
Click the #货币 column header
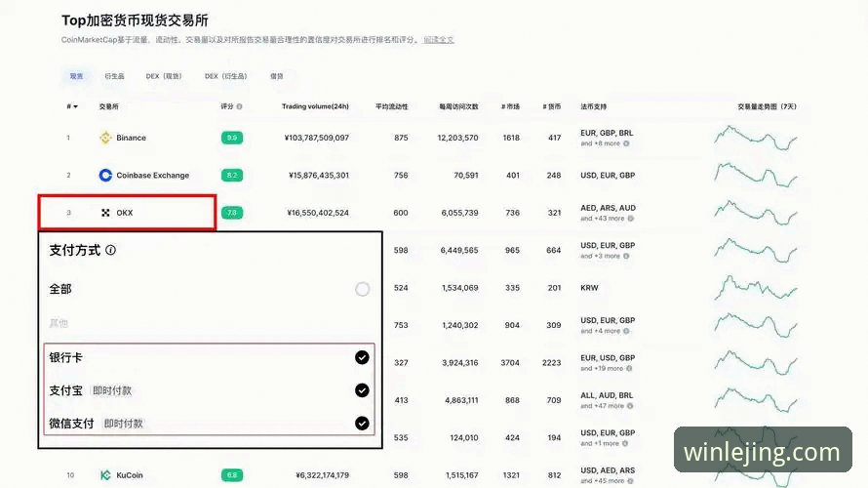pyautogui.click(x=551, y=106)
